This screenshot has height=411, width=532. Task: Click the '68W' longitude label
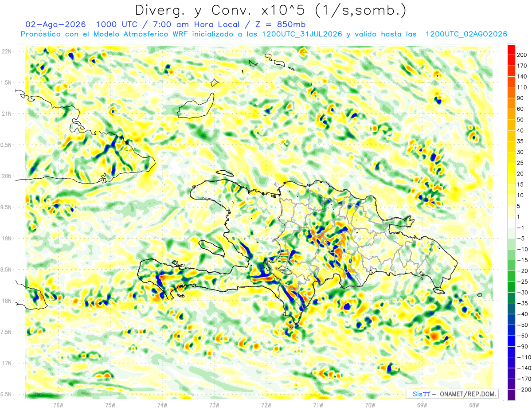(x=473, y=405)
